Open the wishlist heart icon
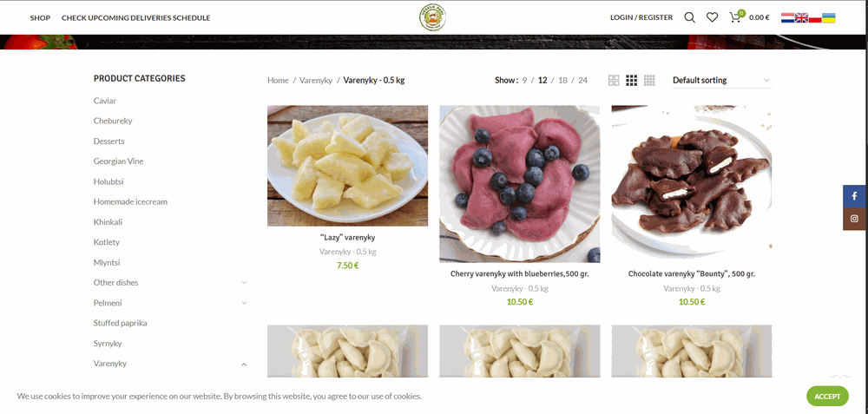The image size is (868, 414). 712,17
